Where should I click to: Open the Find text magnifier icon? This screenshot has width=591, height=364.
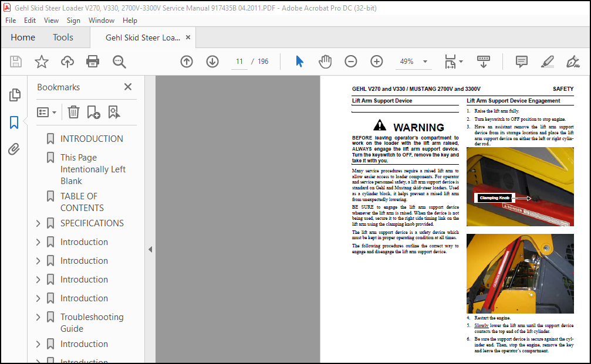pyautogui.click(x=119, y=62)
